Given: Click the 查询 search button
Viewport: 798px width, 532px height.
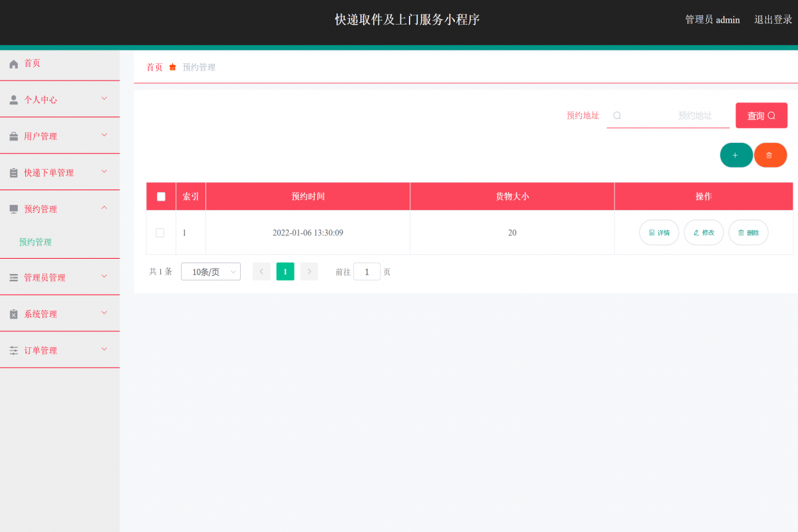Looking at the screenshot, I should click(761, 115).
